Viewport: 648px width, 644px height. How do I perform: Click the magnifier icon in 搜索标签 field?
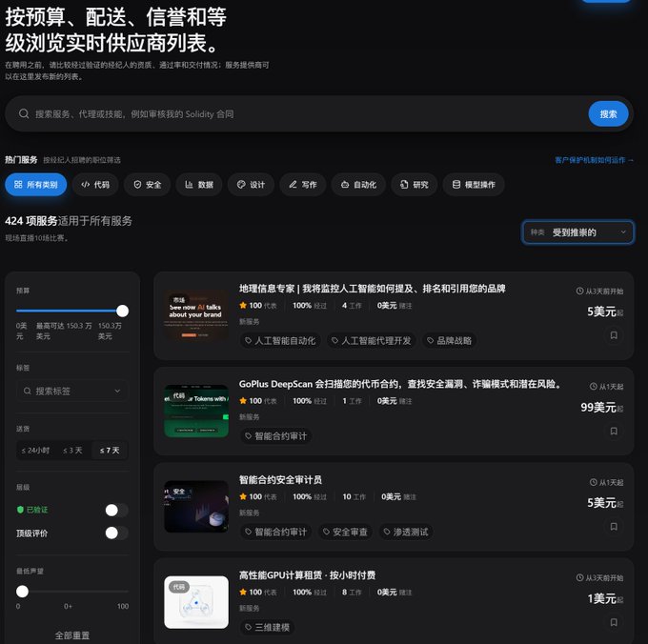coord(28,391)
